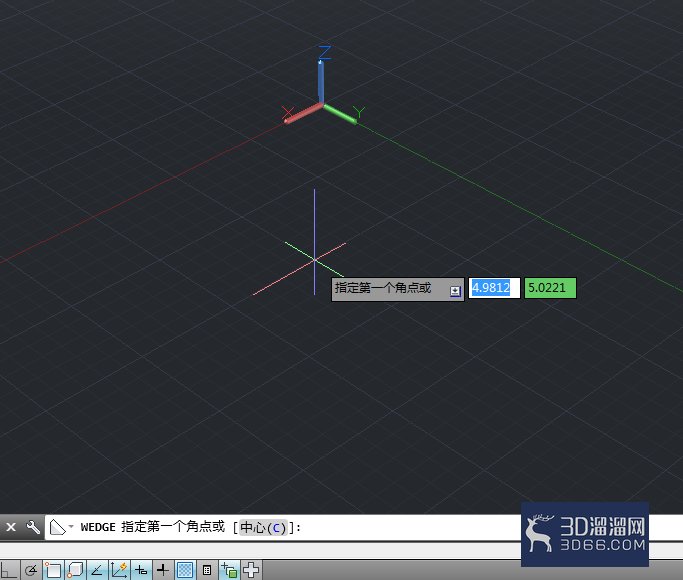Image resolution: width=683 pixels, height=580 pixels.
Task: Toggle 3D Object Snap status button
Action: click(x=75, y=570)
